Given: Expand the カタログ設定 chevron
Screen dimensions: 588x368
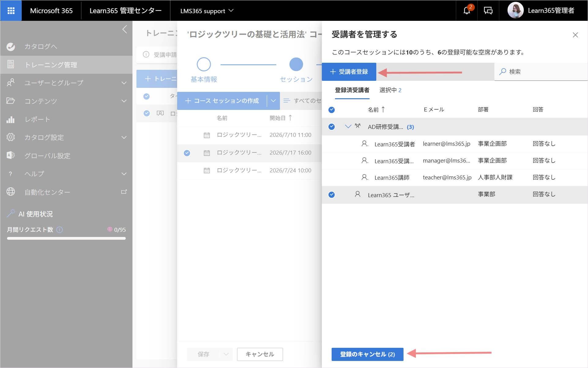Looking at the screenshot, I should tap(124, 137).
